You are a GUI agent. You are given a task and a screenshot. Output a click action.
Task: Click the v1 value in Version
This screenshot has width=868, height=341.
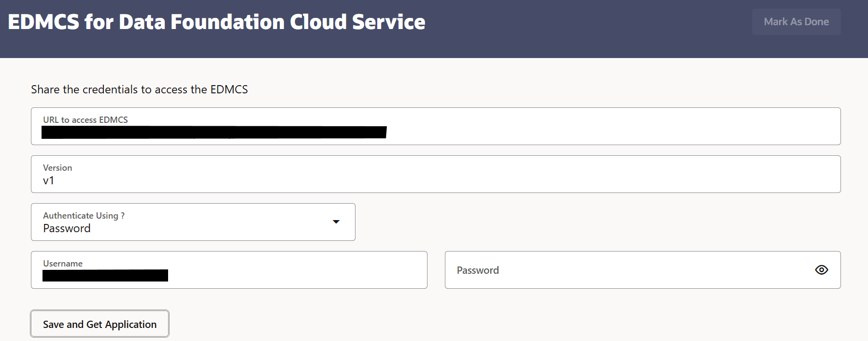[48, 181]
